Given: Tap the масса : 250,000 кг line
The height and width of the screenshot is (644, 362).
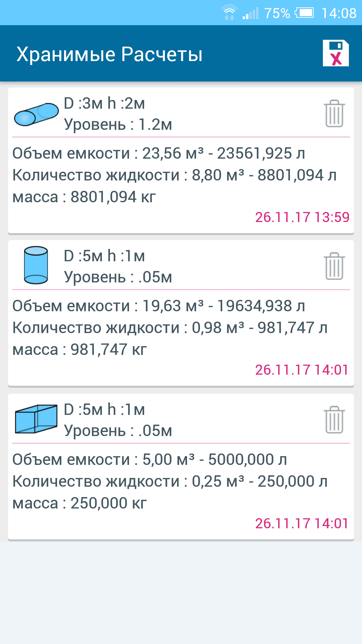Looking at the screenshot, I should pyautogui.click(x=80, y=503).
